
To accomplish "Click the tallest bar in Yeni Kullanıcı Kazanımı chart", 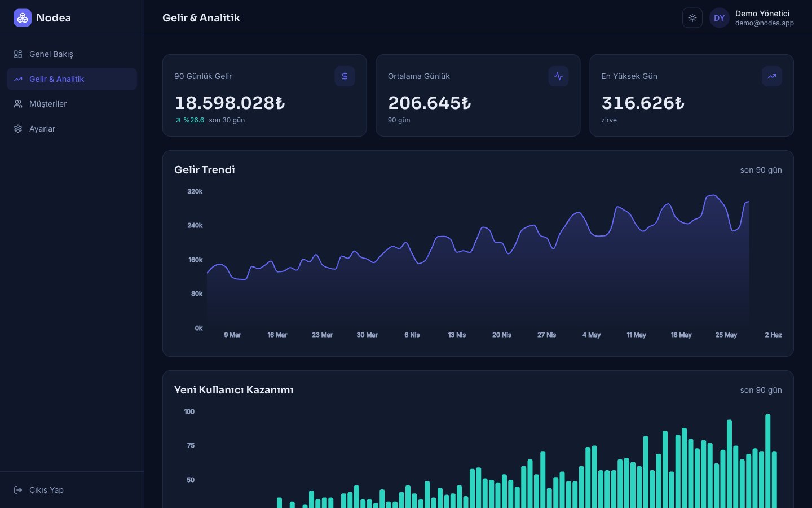I will point(767,461).
